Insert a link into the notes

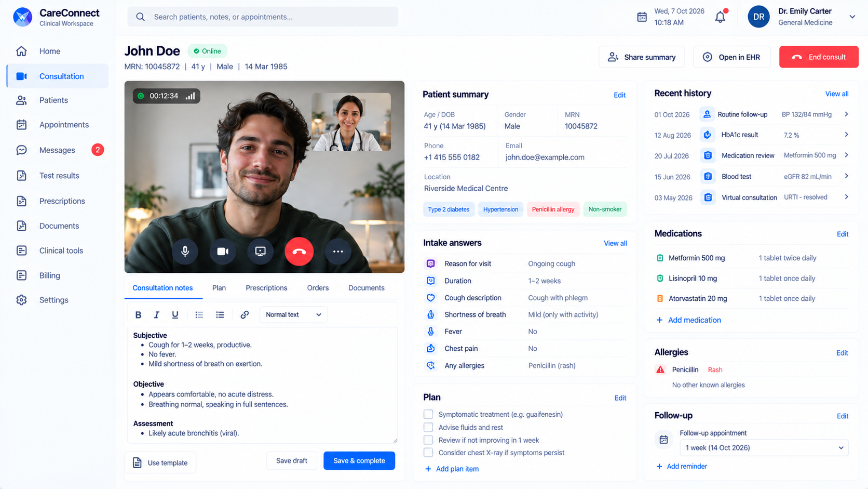(x=245, y=315)
